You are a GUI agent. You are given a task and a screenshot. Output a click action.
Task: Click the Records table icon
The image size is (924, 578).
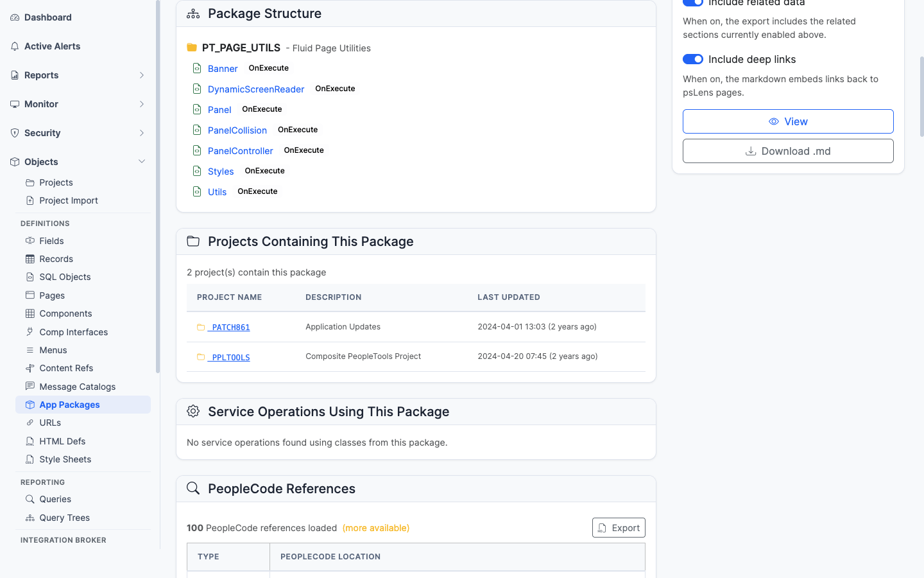(x=30, y=259)
